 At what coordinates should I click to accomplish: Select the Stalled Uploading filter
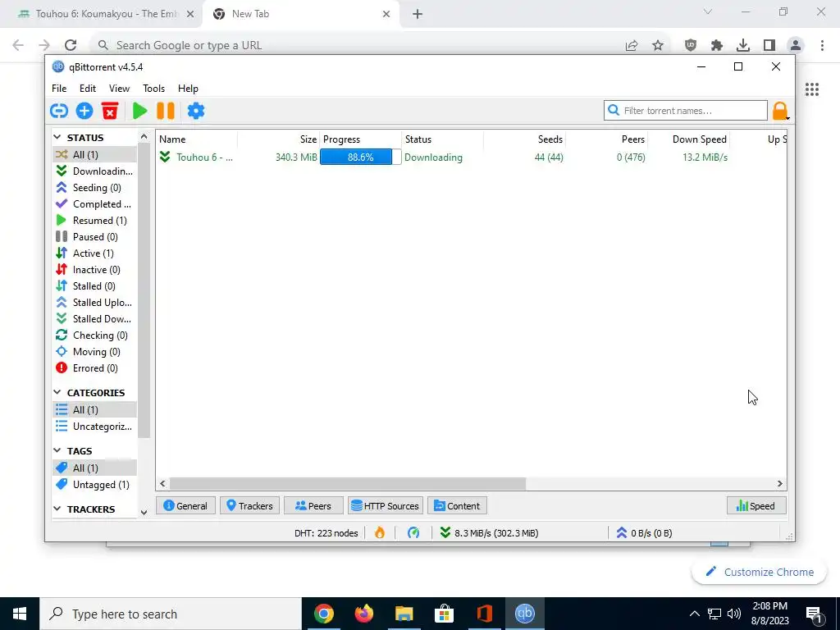pyautogui.click(x=95, y=303)
